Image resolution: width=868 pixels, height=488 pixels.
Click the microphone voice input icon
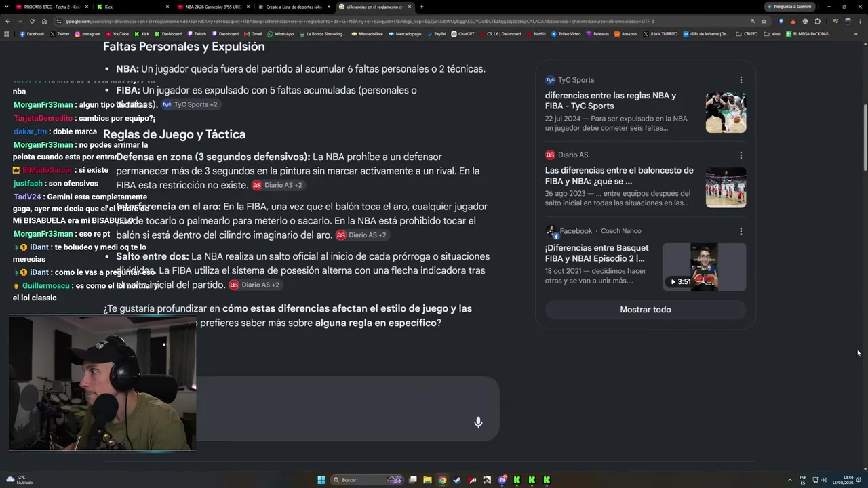tap(478, 422)
